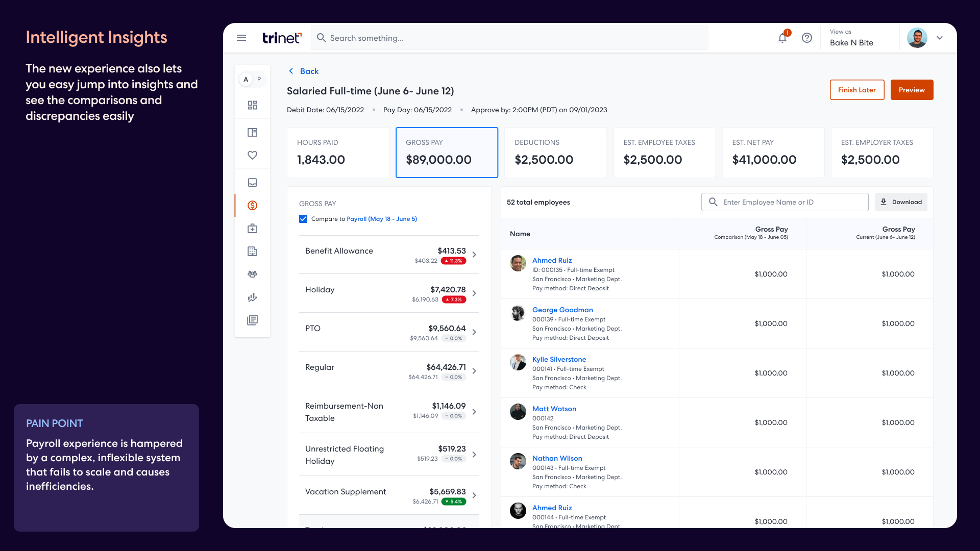
Task: Open the benefits heart icon
Action: (x=252, y=155)
